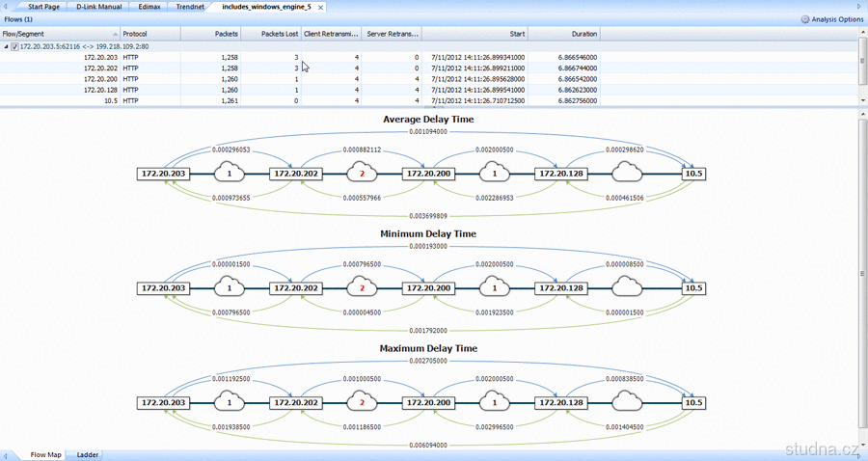
Task: Select the 172.20.128 HTTP segment row
Action: pyautogui.click(x=289, y=89)
